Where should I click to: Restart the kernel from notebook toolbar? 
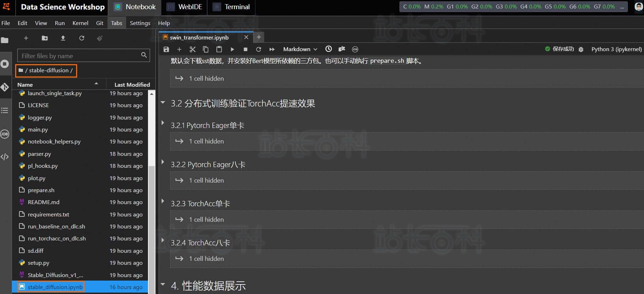pos(259,49)
